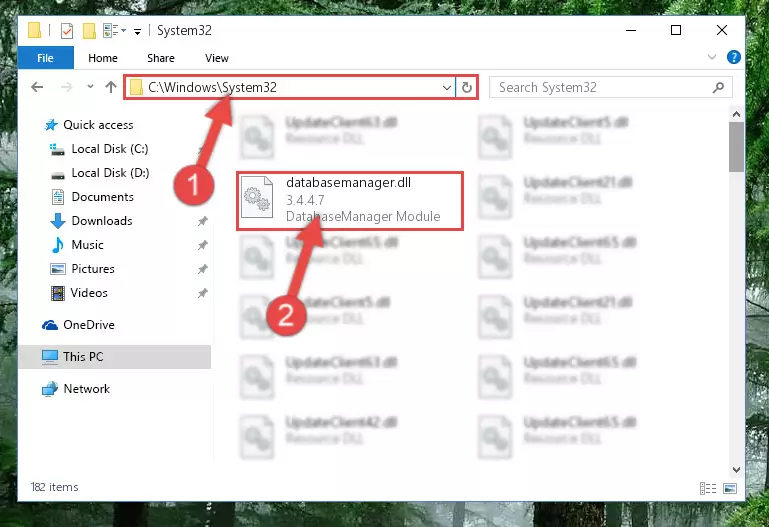The width and height of the screenshot is (769, 527).
Task: Click the DatabaseManager Module description text
Action: click(363, 216)
